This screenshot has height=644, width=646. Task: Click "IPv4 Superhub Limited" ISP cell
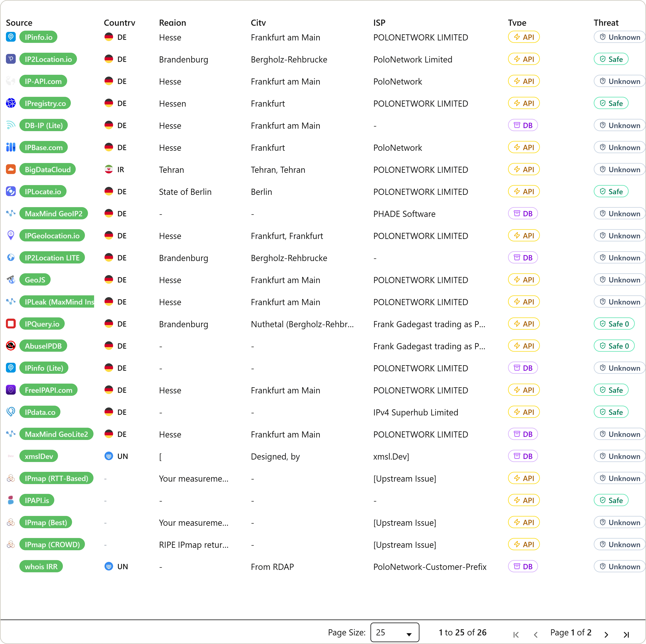click(x=416, y=412)
